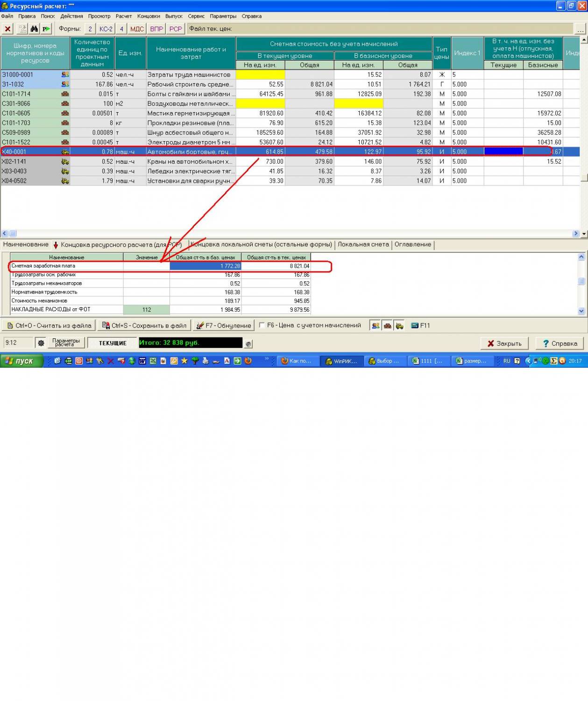Click the machine icon in row Х04-0502
The height and width of the screenshot is (701, 588).
65,181
